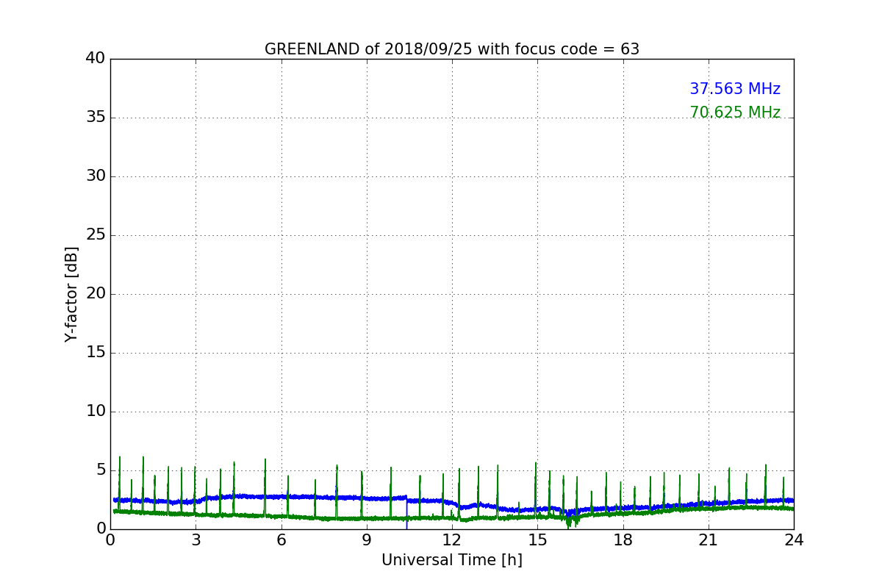Click the plot title mentioning GREENLAND

pyautogui.click(x=452, y=49)
